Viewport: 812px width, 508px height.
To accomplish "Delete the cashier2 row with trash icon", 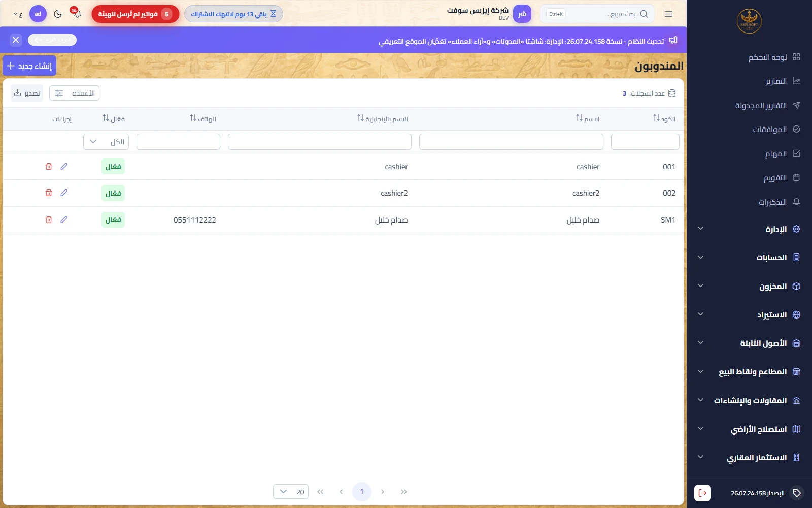I will pos(49,193).
